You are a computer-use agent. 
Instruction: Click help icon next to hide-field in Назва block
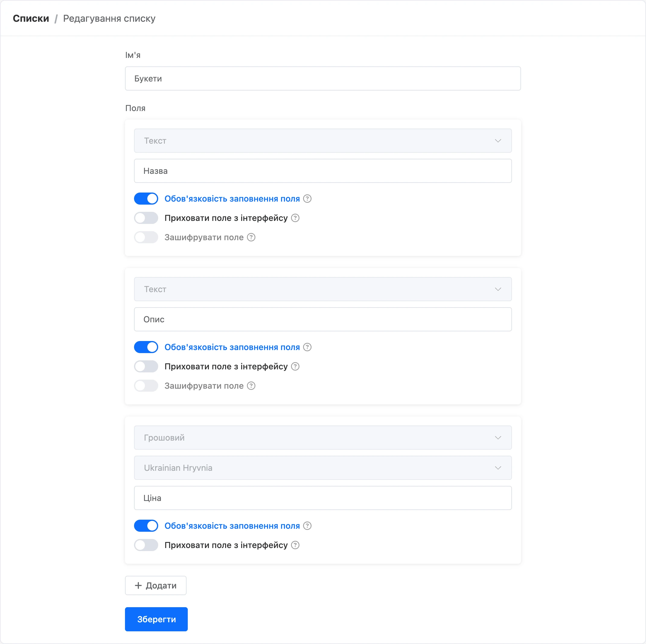295,218
